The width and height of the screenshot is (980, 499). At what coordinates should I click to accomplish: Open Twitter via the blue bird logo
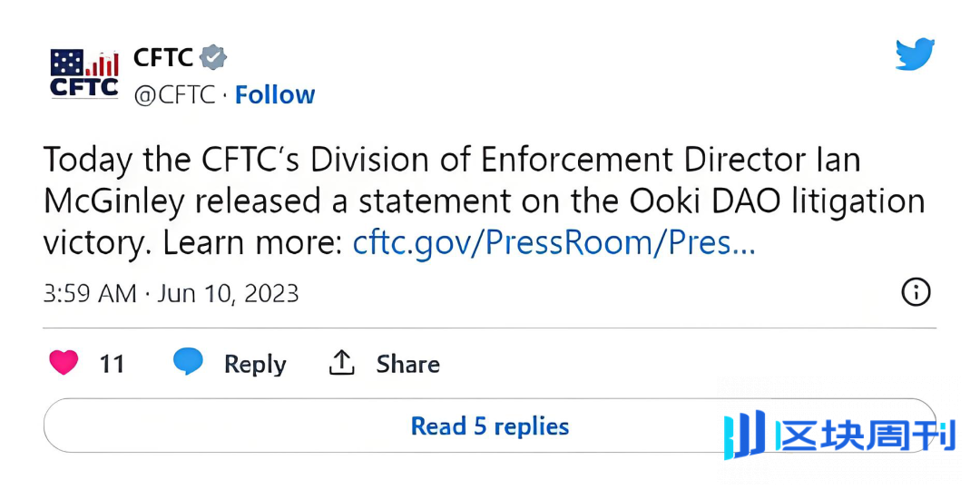click(915, 54)
